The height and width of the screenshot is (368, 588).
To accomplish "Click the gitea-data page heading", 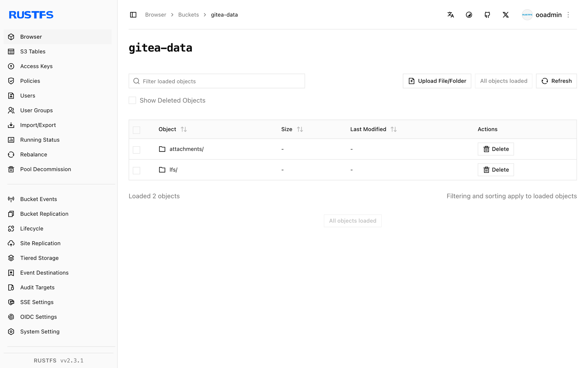I will pos(161,48).
